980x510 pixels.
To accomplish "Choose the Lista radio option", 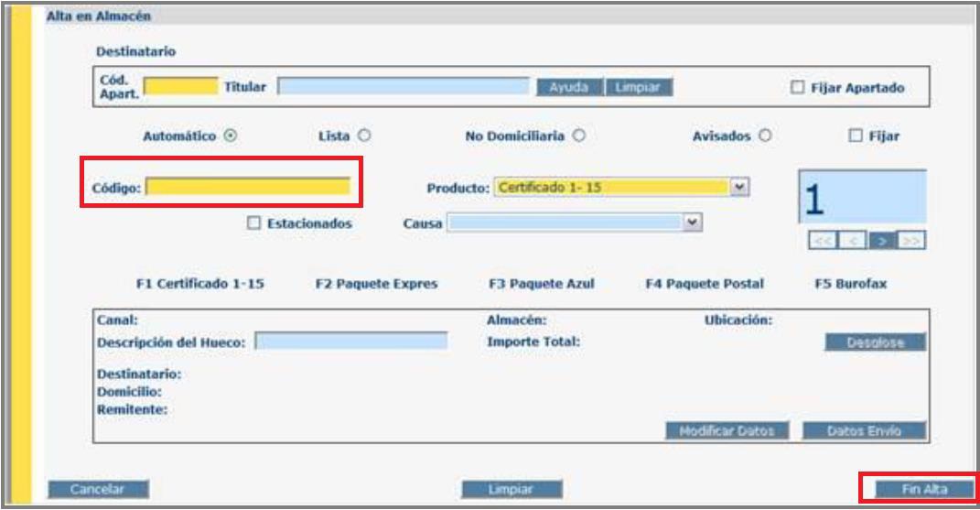I will pos(363,136).
